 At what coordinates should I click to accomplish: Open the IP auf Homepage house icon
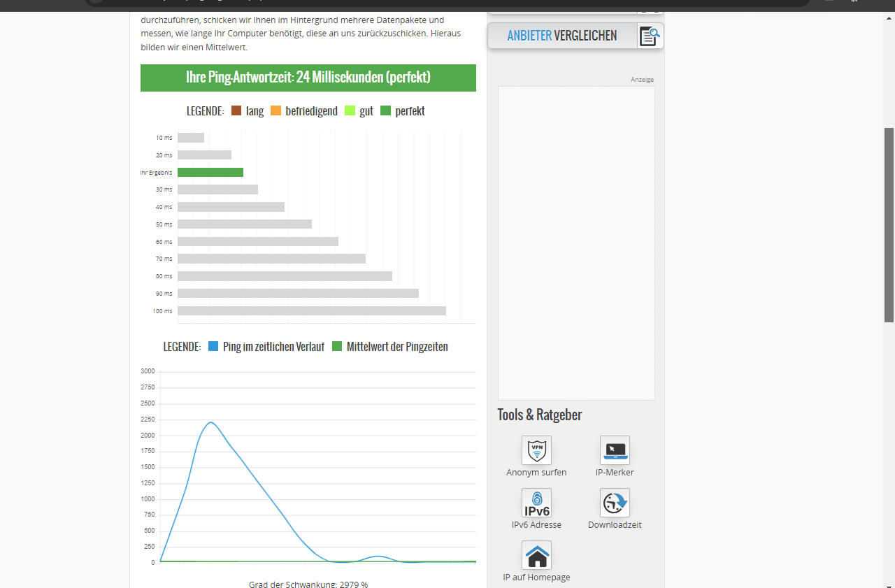pos(536,555)
